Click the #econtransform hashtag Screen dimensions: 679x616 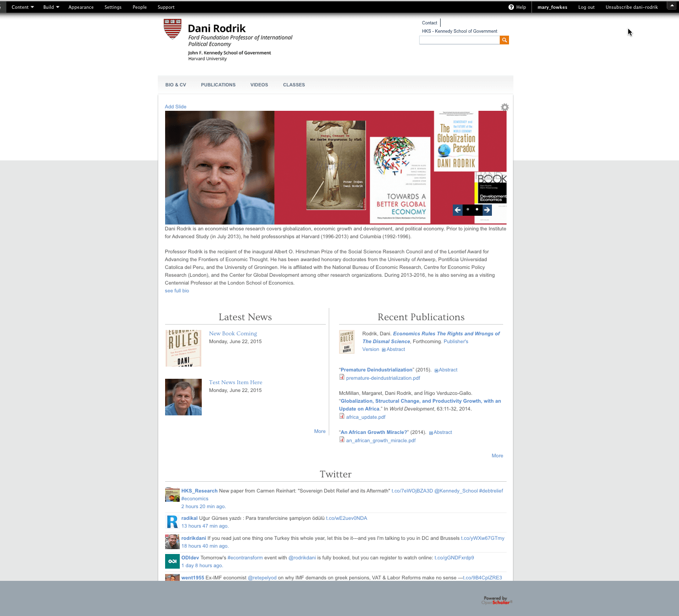pyautogui.click(x=245, y=558)
